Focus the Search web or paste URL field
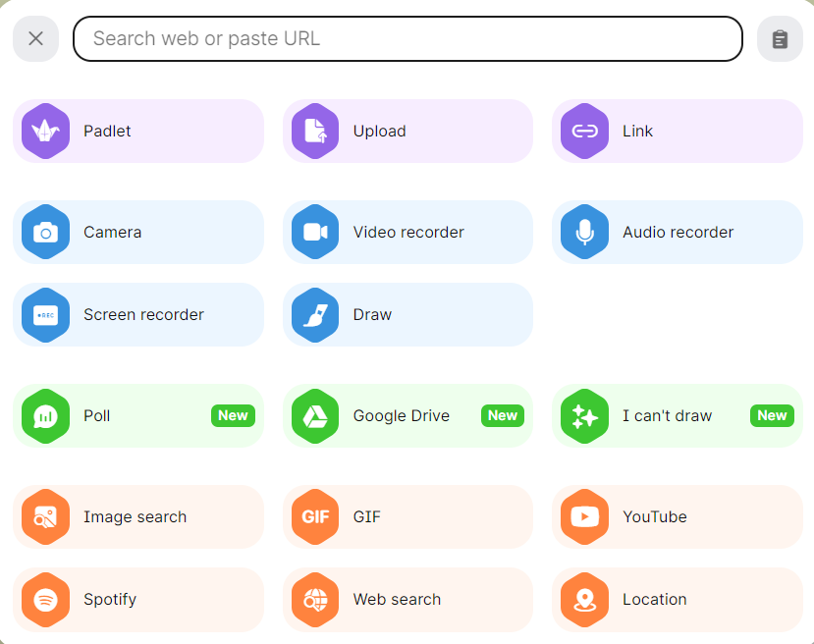The height and width of the screenshot is (644, 814). (x=408, y=39)
